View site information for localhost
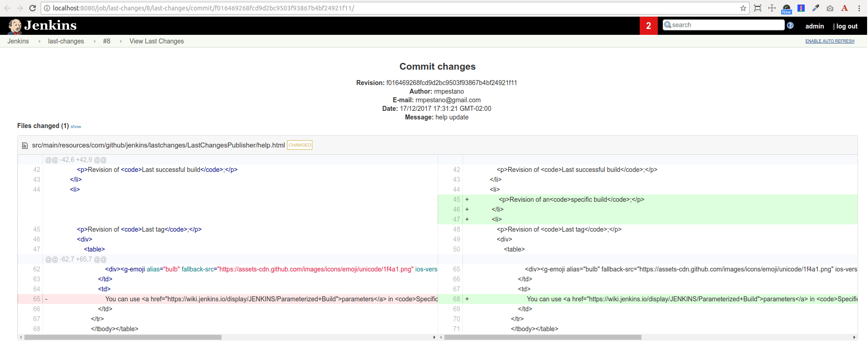The height and width of the screenshot is (347, 868). [x=47, y=8]
